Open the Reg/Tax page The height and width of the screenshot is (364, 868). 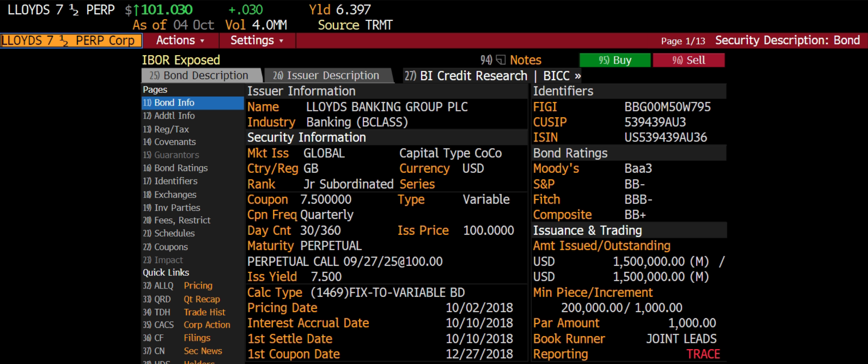(x=193, y=129)
